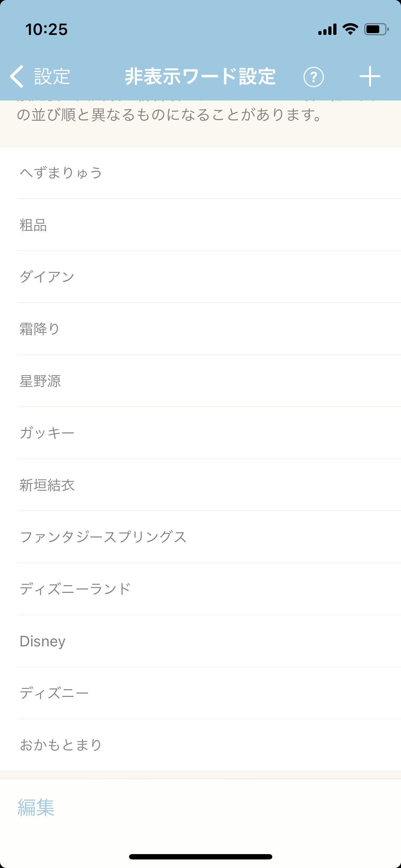Screen dimensions: 401x868
Task: Tap the Disney word entry
Action: tap(200, 641)
